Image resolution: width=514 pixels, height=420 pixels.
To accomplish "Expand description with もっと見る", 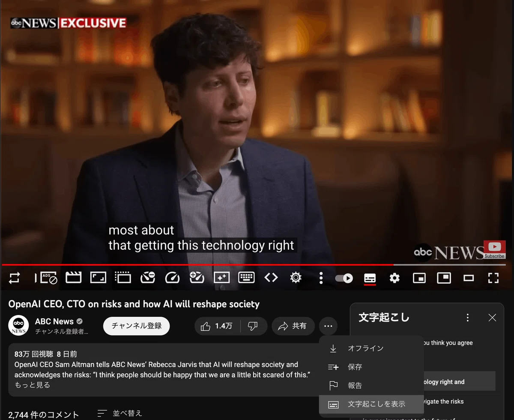I will (x=32, y=385).
